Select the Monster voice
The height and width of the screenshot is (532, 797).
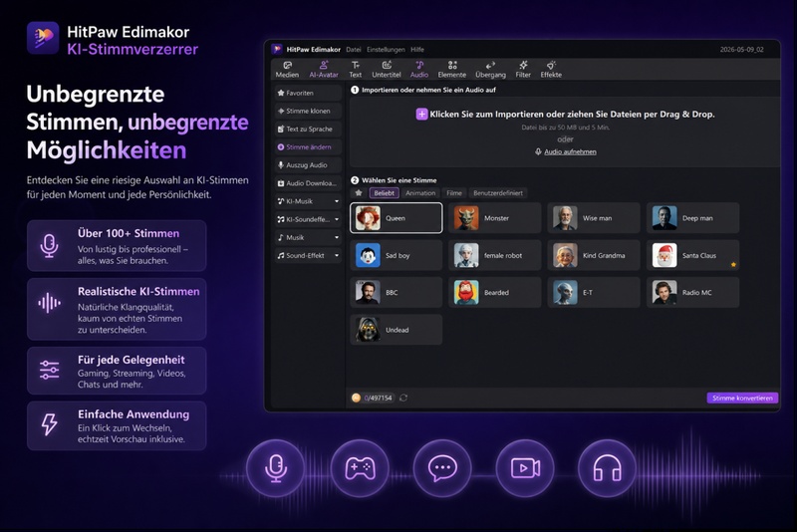pos(495,218)
